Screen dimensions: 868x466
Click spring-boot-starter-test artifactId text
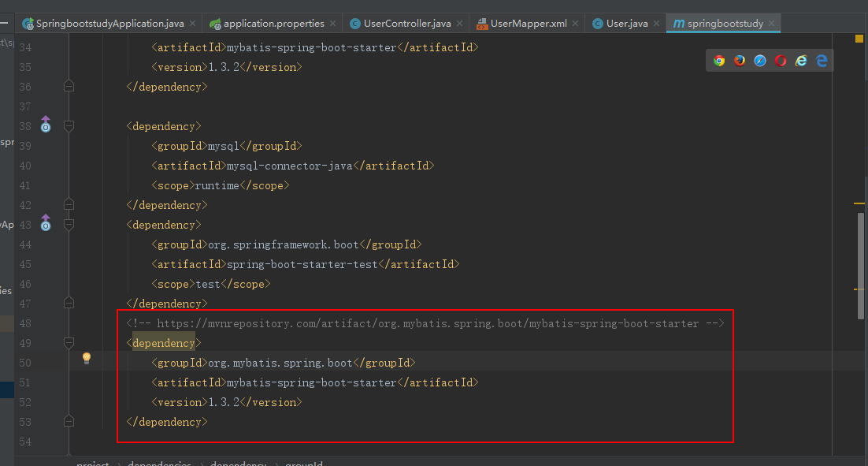click(x=302, y=264)
